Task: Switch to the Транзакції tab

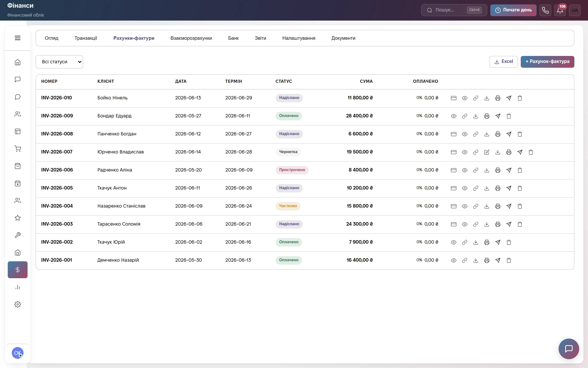Action: (x=86, y=38)
